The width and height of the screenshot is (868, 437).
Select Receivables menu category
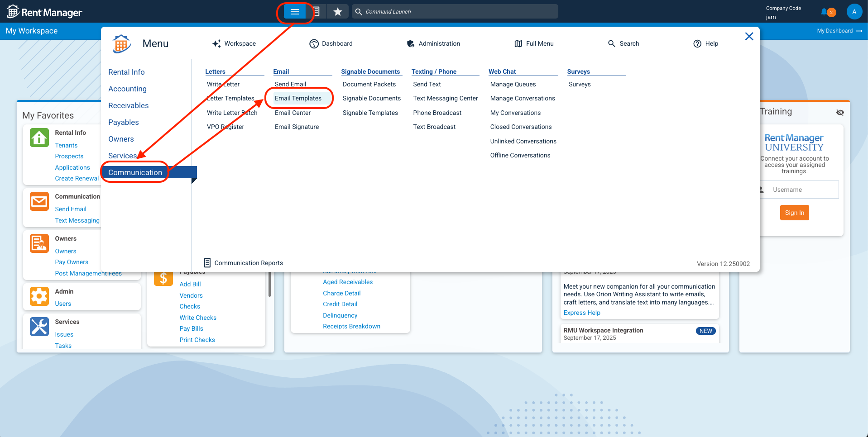(x=128, y=105)
